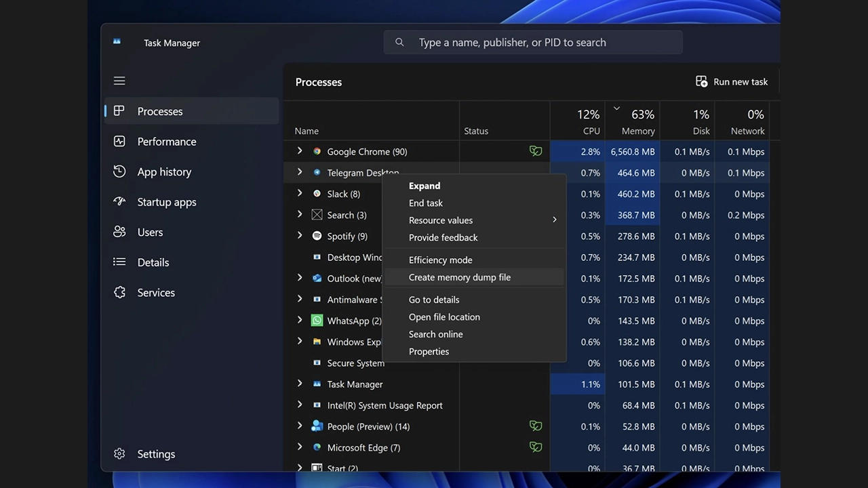Click the 1.1% CPU value for Task Manager
The image size is (868, 488).
click(x=590, y=384)
